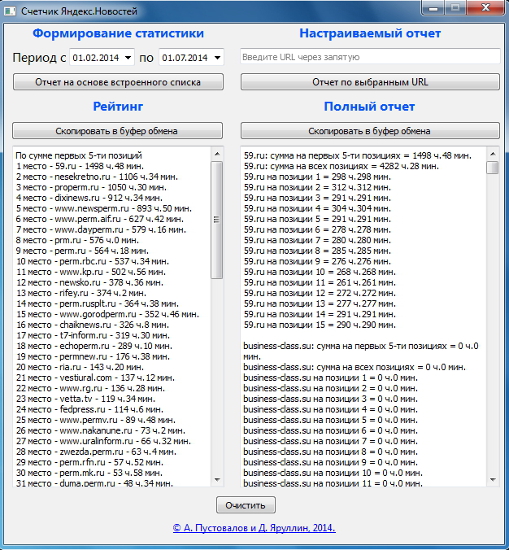The image size is (509, 550).
Task: Select the '4 место - dixinews.ru' row
Action: click(x=89, y=198)
